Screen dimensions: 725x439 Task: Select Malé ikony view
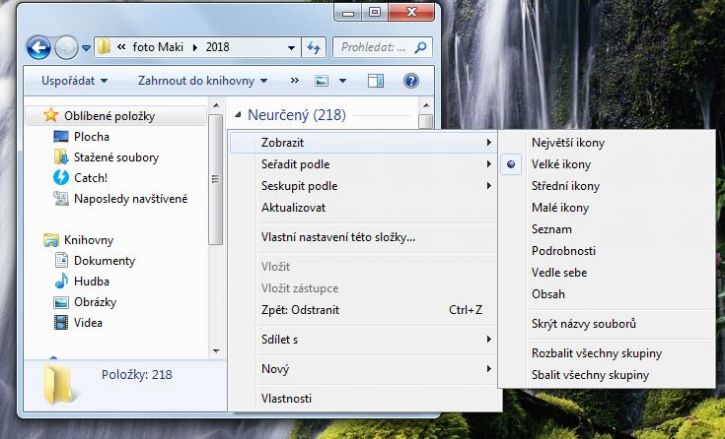(607, 208)
